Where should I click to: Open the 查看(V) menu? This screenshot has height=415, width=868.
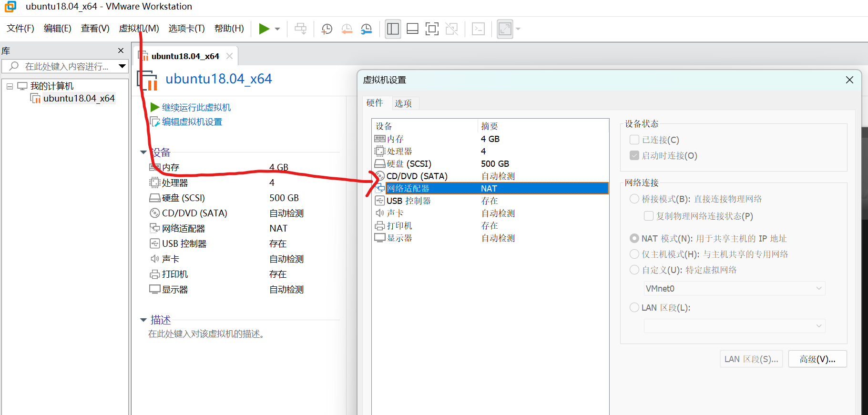pos(95,29)
